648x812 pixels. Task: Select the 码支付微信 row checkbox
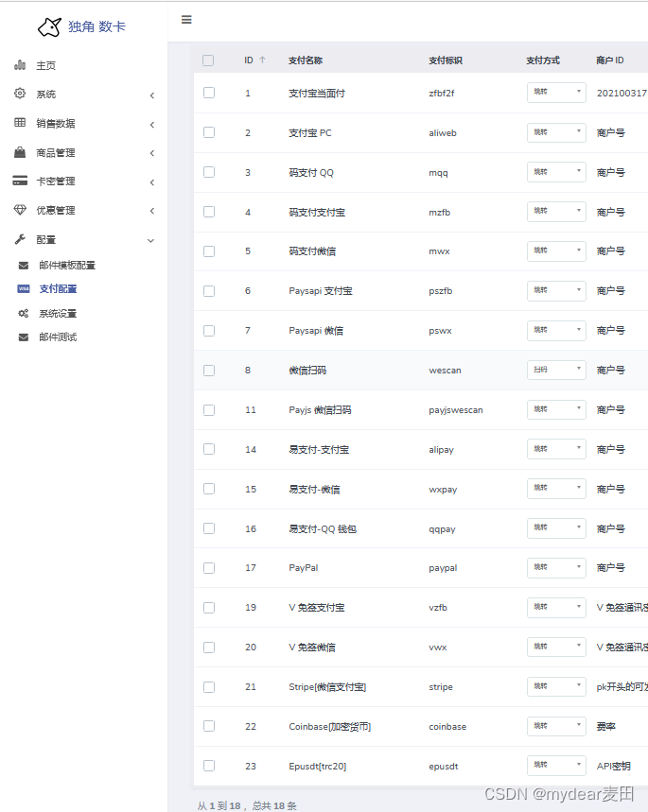209,251
